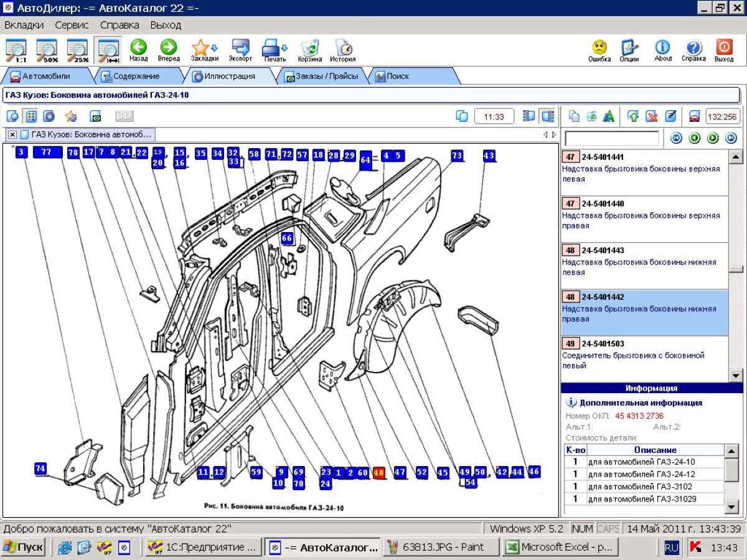The height and width of the screenshot is (560, 747).
Task: Select part row 24-5401443
Action: point(644,266)
